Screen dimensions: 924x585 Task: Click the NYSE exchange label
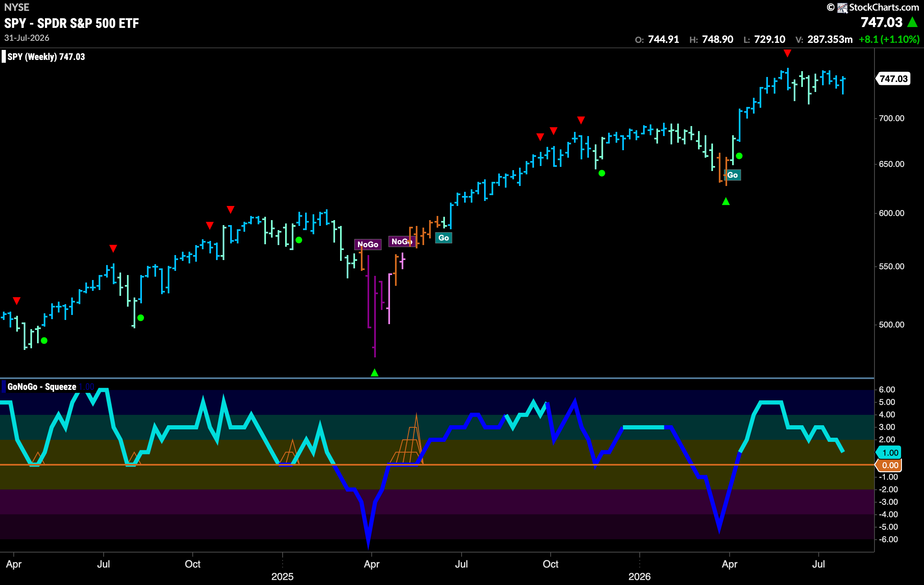17,7
